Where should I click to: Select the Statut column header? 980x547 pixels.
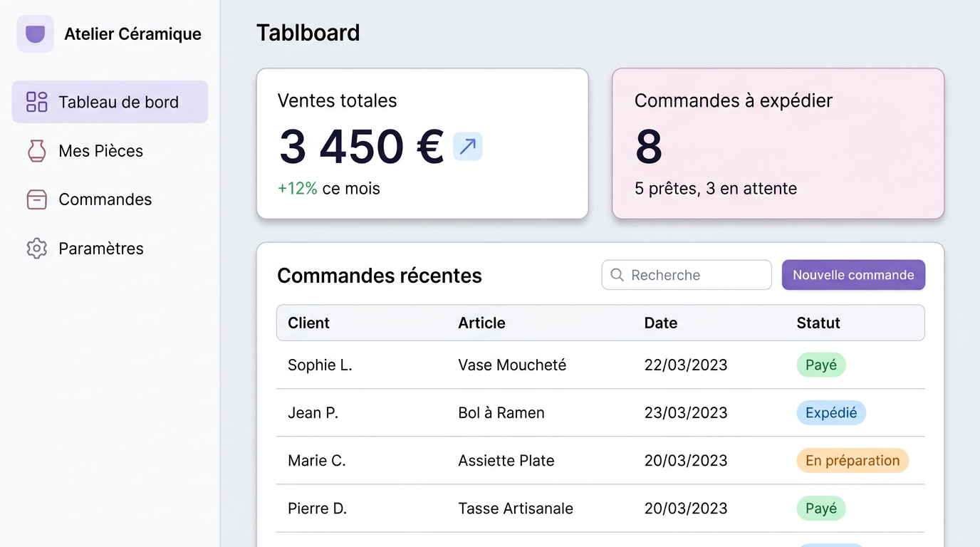click(x=818, y=323)
